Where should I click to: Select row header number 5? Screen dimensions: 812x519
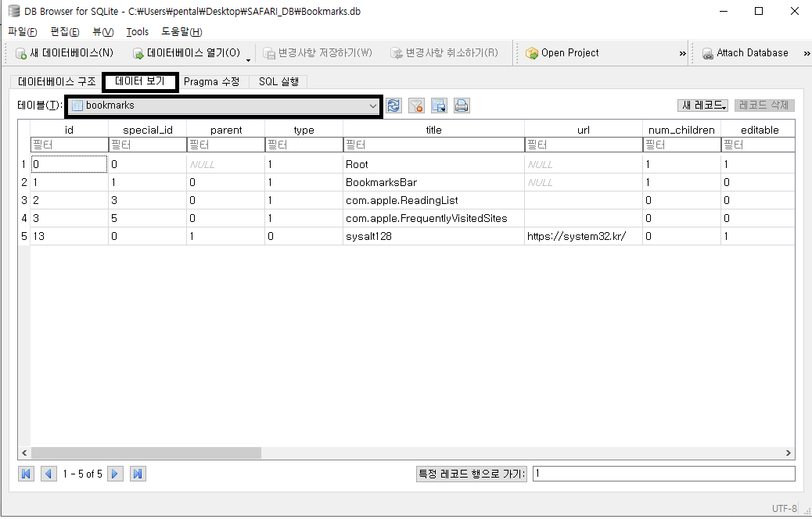pyautogui.click(x=23, y=236)
